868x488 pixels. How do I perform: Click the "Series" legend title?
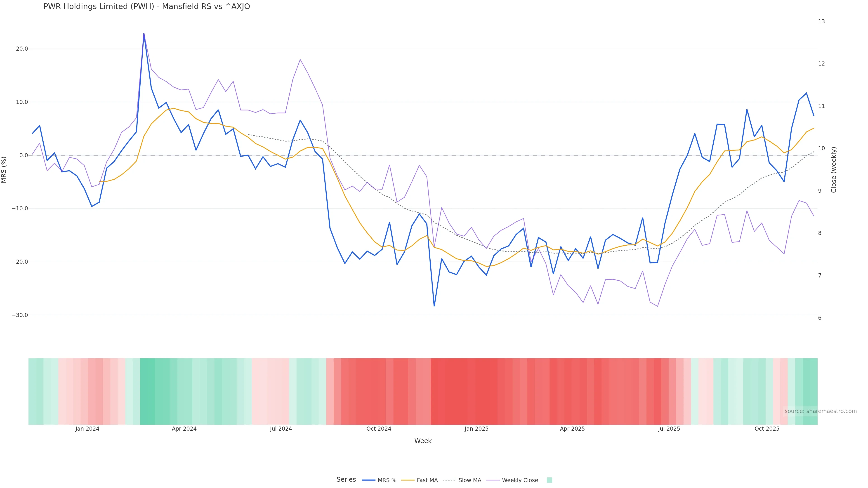pyautogui.click(x=346, y=480)
